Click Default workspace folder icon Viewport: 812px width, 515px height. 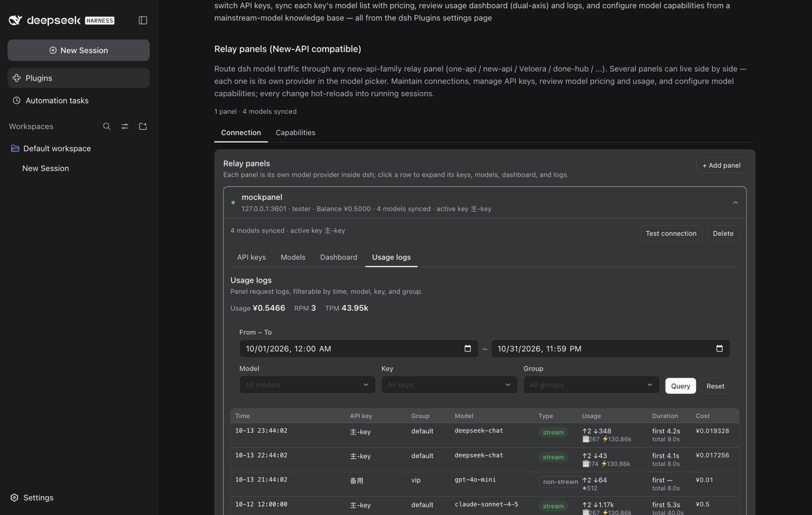pyautogui.click(x=15, y=148)
